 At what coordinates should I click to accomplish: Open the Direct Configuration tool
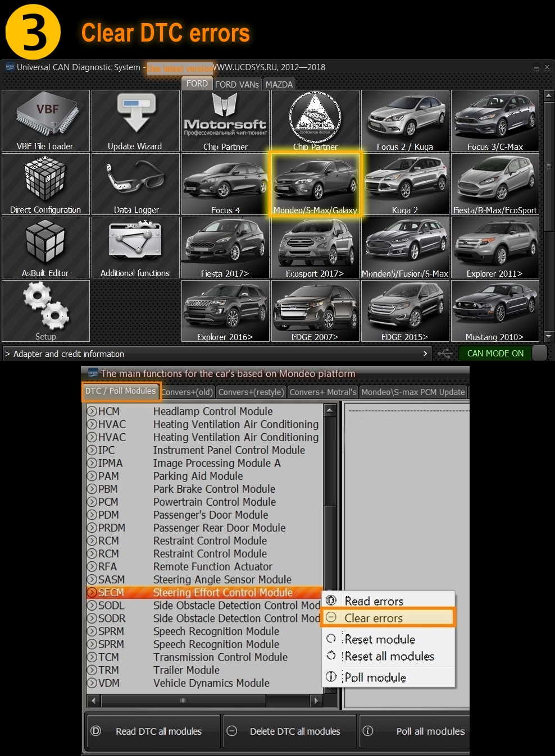click(x=46, y=184)
